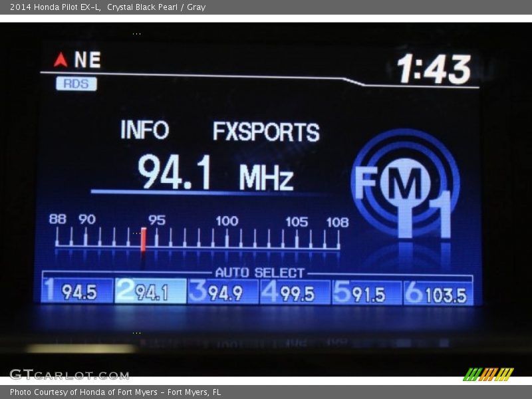
Task: Click the red tuner needle marker
Action: tap(144, 239)
